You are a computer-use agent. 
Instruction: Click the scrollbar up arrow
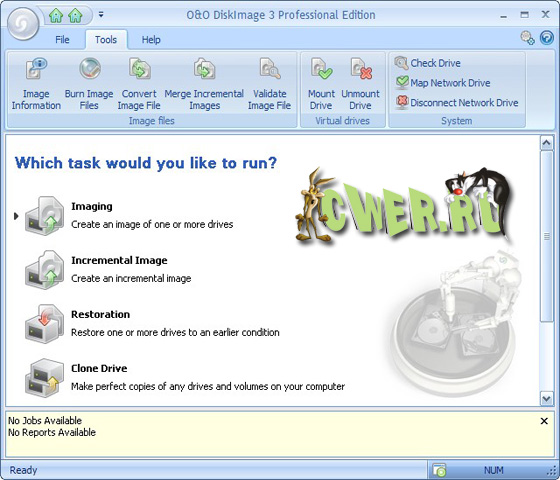pos(546,143)
